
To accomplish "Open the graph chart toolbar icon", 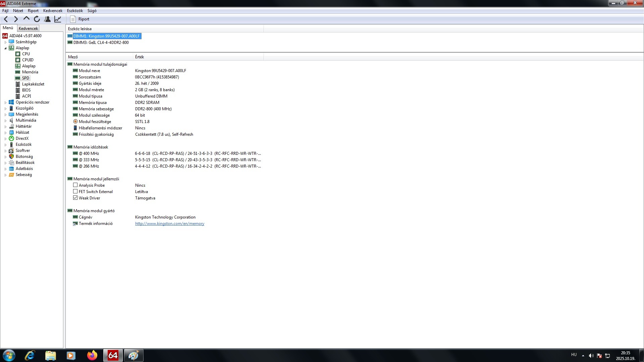I will click(58, 19).
